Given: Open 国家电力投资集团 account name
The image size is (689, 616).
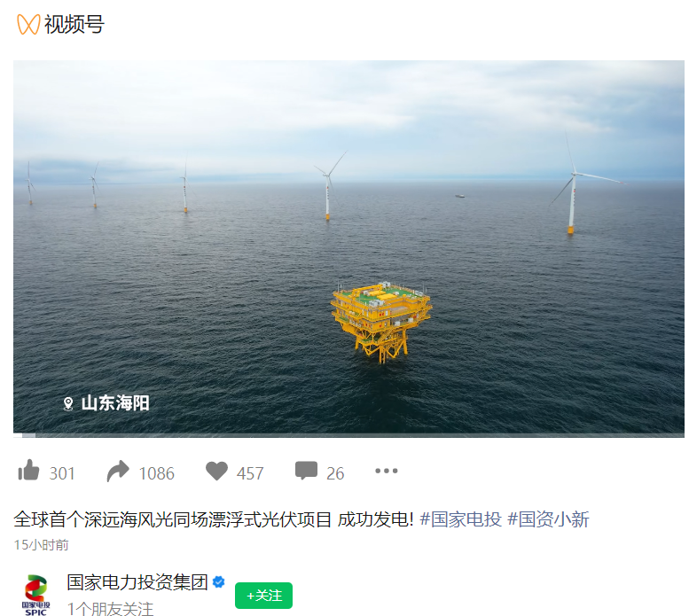Looking at the screenshot, I should pyautogui.click(x=137, y=582).
